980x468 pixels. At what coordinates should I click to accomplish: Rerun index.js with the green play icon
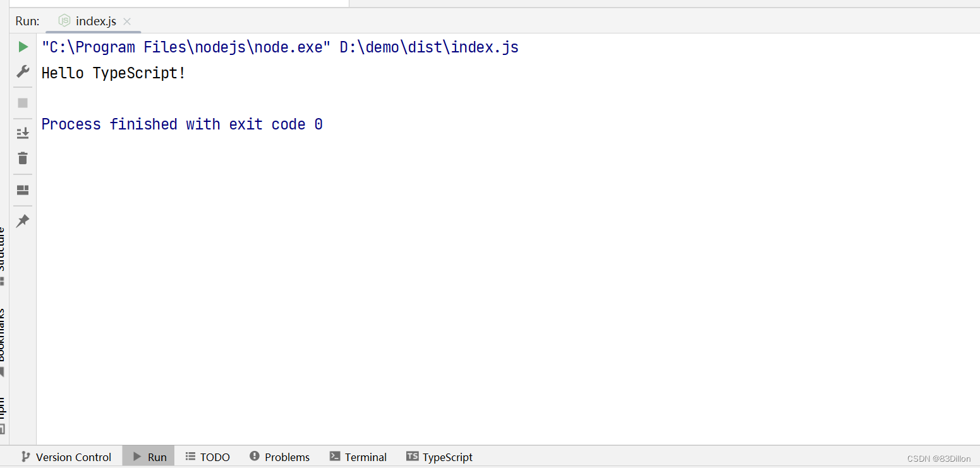coord(23,47)
